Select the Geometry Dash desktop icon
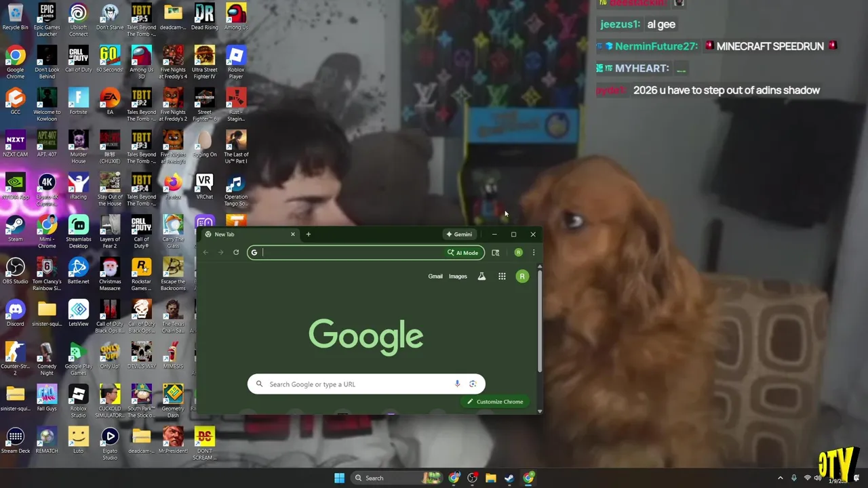 173,401
